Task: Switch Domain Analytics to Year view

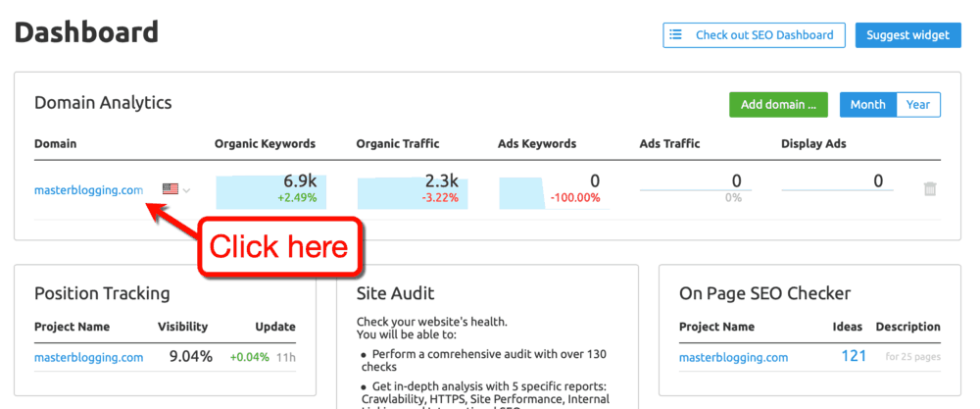Action: (x=918, y=104)
